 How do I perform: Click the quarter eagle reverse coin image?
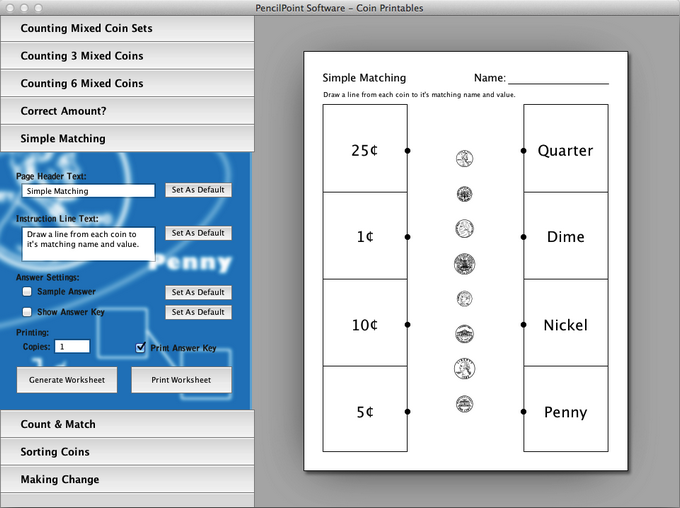pos(465,264)
